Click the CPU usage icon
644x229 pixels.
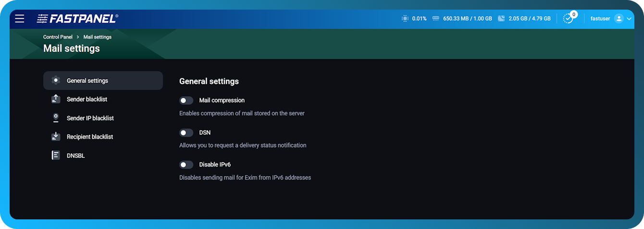[405, 19]
